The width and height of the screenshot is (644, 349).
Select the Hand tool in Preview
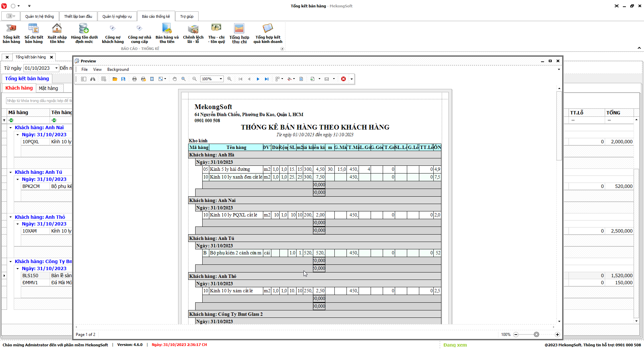(x=175, y=79)
